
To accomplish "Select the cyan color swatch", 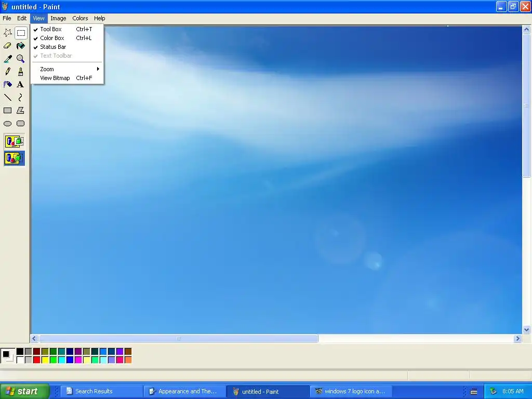I will 62,360.
